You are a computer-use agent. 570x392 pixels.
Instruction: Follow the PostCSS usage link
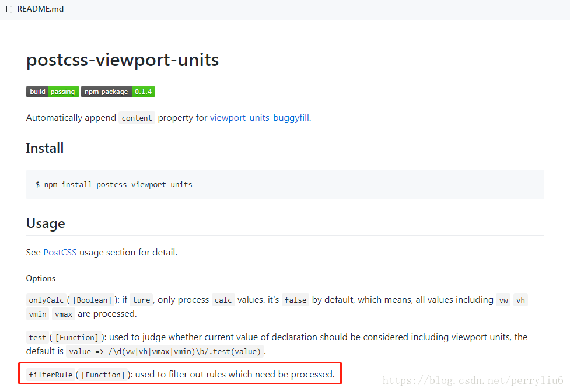pos(59,253)
